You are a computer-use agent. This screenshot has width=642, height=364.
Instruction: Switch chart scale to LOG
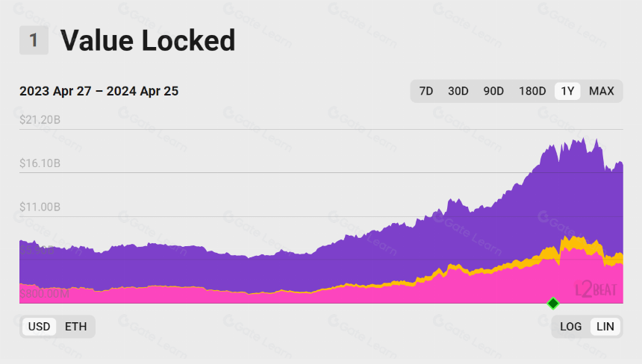(x=571, y=327)
